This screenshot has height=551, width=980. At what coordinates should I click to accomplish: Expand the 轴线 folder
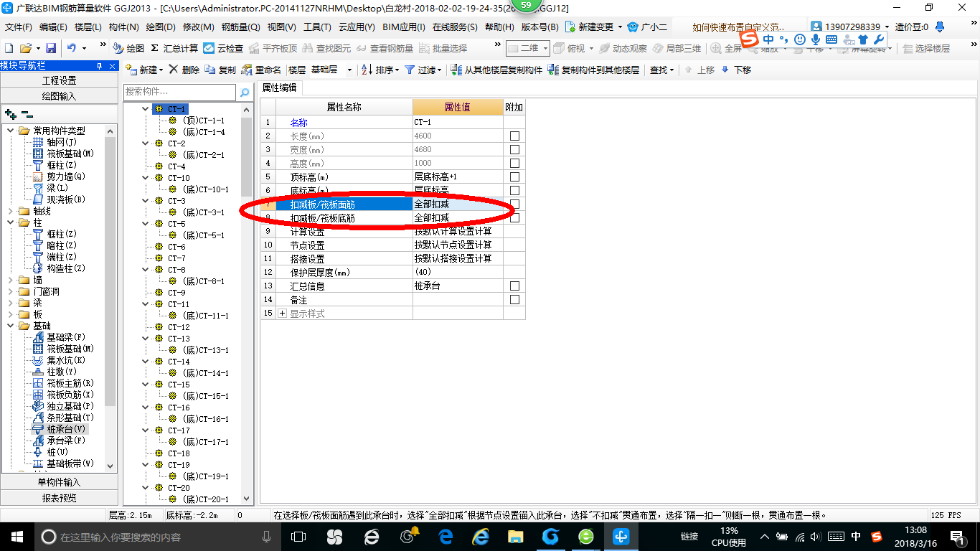[x=11, y=211]
